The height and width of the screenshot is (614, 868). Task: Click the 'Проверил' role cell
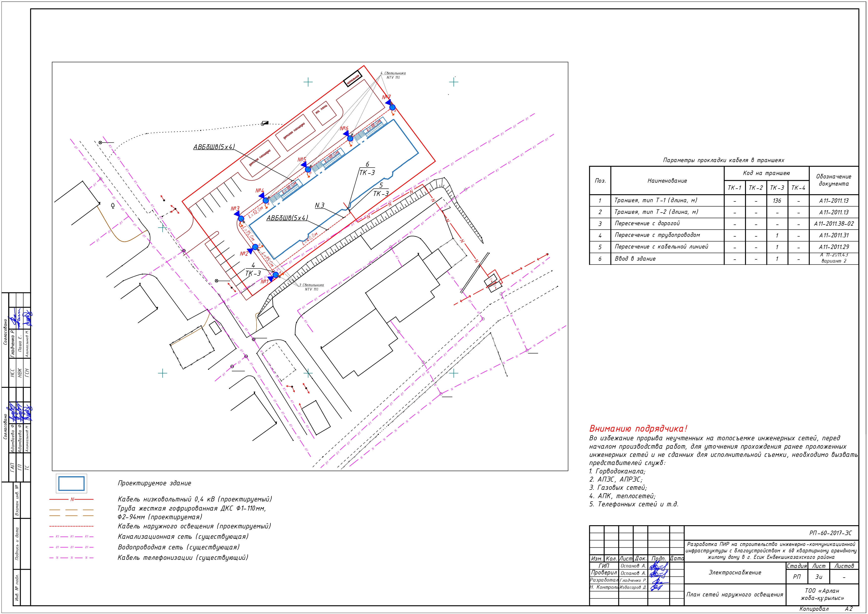tap(604, 573)
